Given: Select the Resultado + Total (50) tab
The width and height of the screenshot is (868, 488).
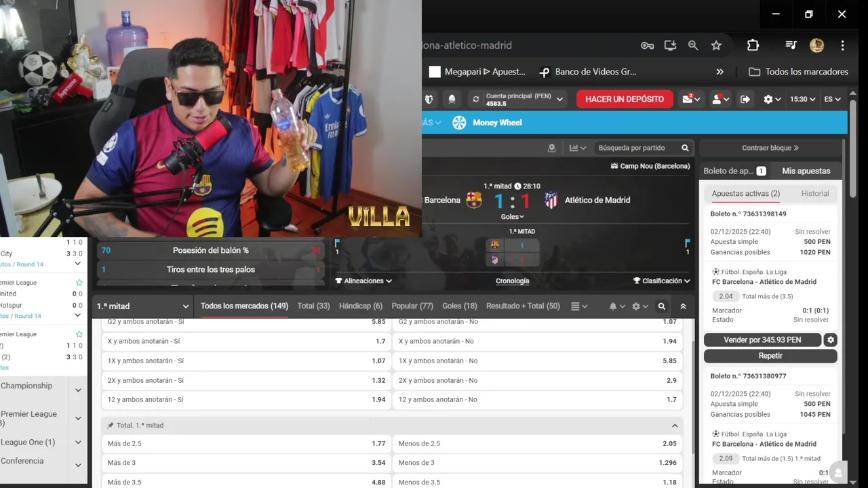Looking at the screenshot, I should (x=523, y=306).
